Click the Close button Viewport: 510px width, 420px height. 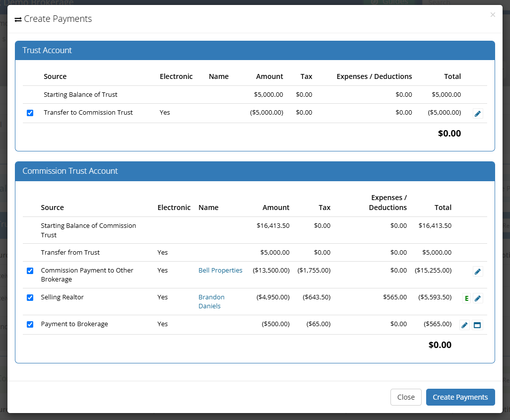(x=406, y=397)
